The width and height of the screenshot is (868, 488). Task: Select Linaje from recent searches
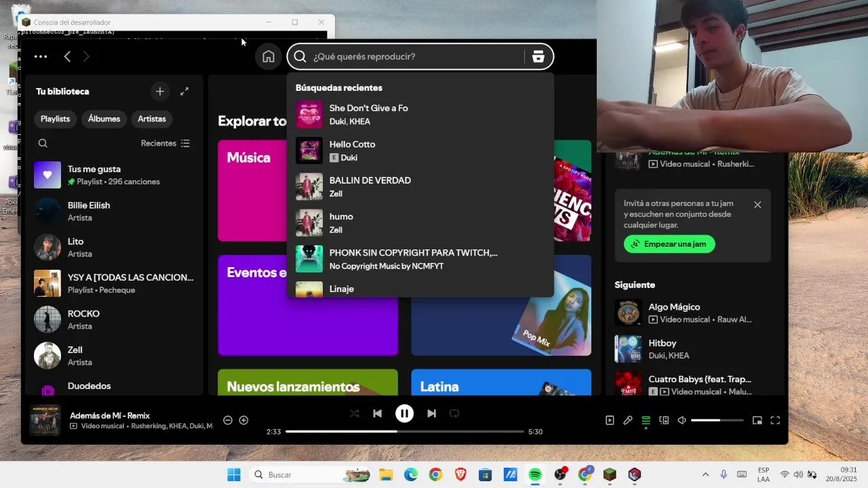tap(420, 289)
